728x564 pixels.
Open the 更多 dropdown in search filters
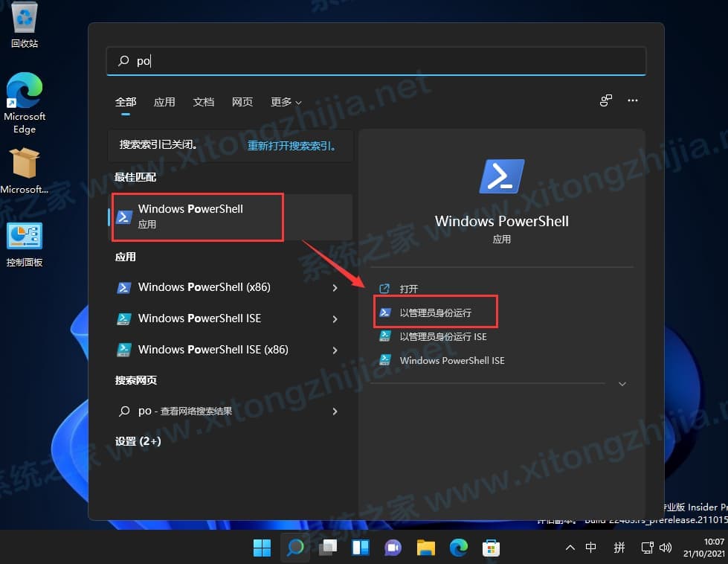(286, 102)
